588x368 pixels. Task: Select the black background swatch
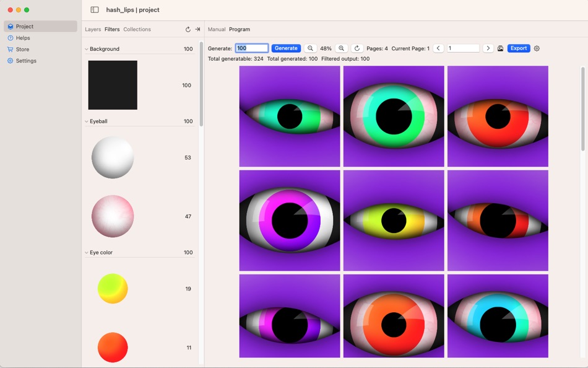click(x=113, y=85)
